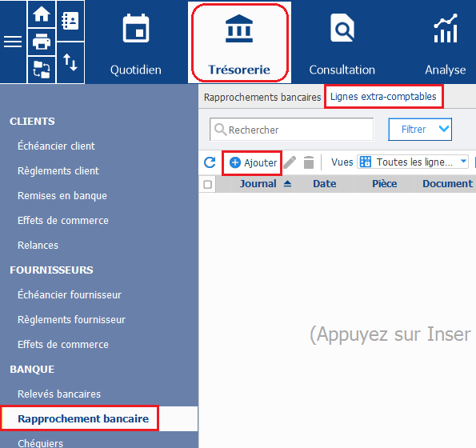Switch to Rapprochements bancaires tab
476x448 pixels.
pos(262,97)
